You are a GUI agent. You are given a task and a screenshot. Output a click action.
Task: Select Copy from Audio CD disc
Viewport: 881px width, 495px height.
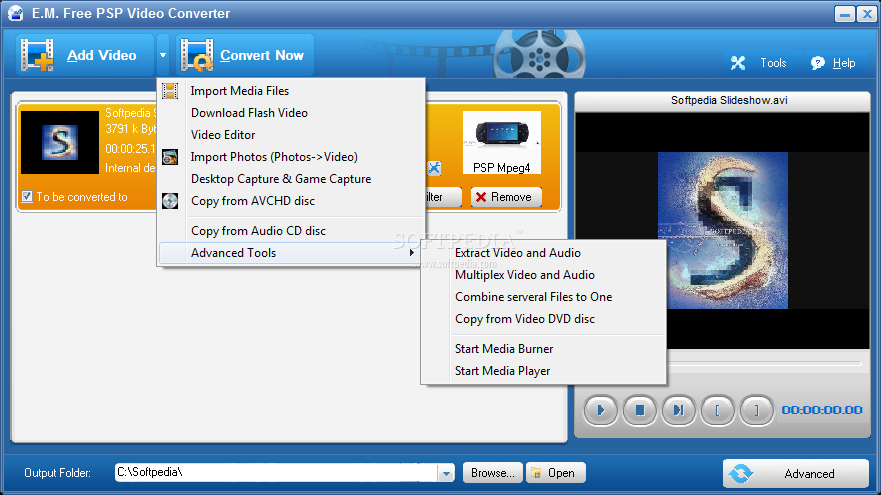pyautogui.click(x=291, y=231)
